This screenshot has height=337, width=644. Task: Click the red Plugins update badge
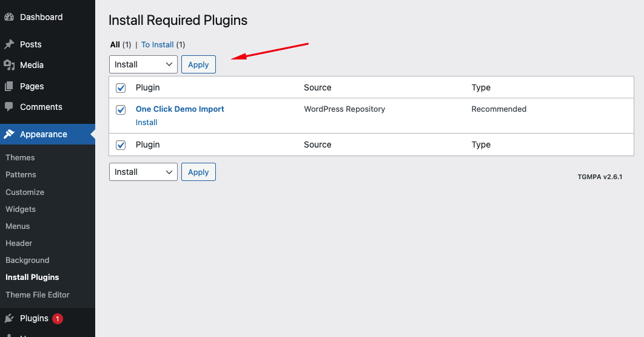tap(58, 318)
